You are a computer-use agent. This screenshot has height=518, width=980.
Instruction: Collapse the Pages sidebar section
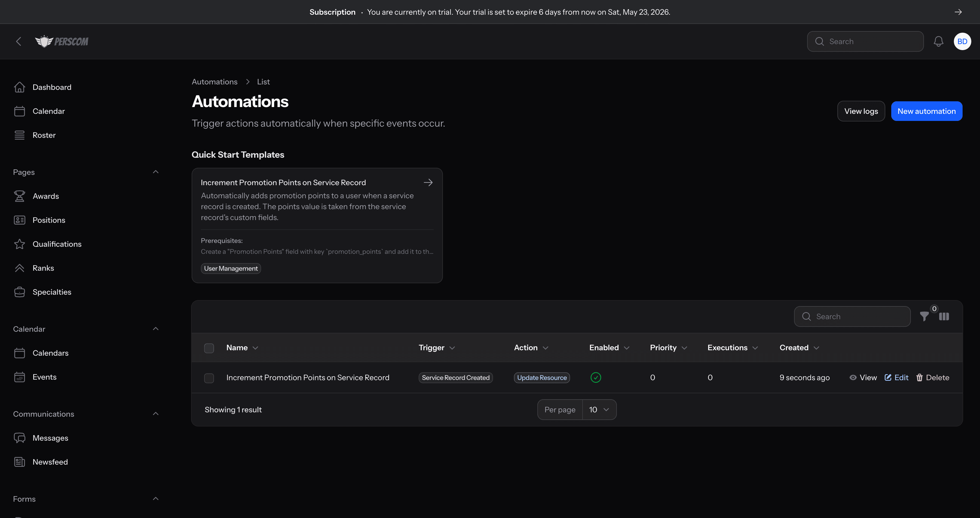(x=156, y=172)
